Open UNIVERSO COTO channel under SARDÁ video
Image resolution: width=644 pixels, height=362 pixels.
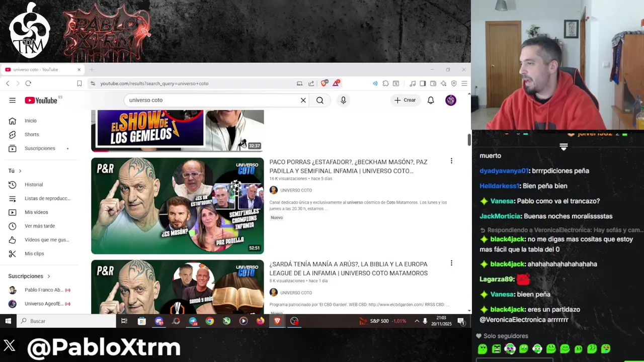click(296, 293)
